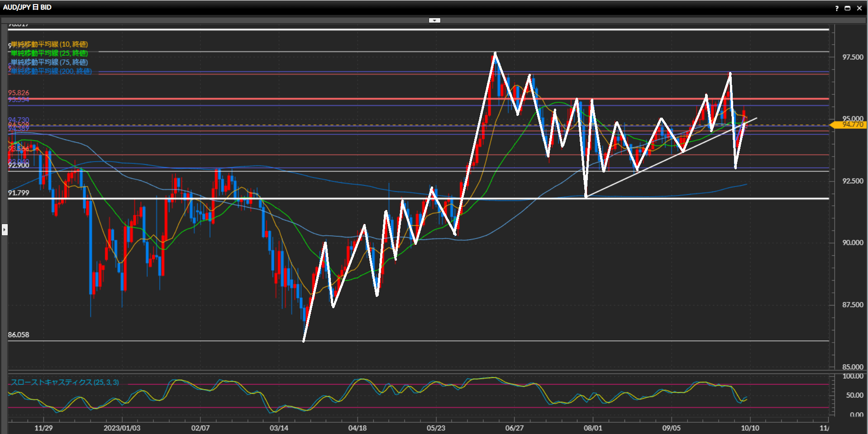
Task: Expand the top toolbar dropdown arrow
Action: pos(434,20)
